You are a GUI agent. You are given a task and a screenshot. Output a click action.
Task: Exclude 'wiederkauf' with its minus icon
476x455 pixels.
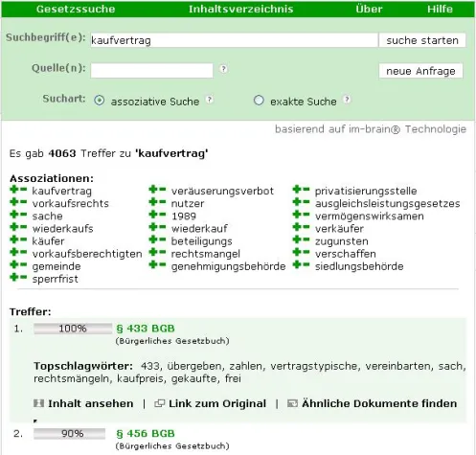point(162,227)
